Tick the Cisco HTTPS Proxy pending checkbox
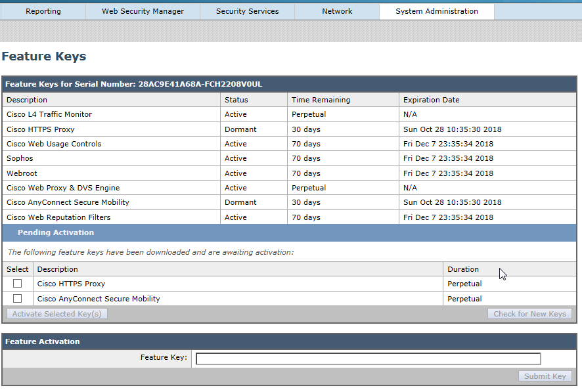 (x=18, y=284)
